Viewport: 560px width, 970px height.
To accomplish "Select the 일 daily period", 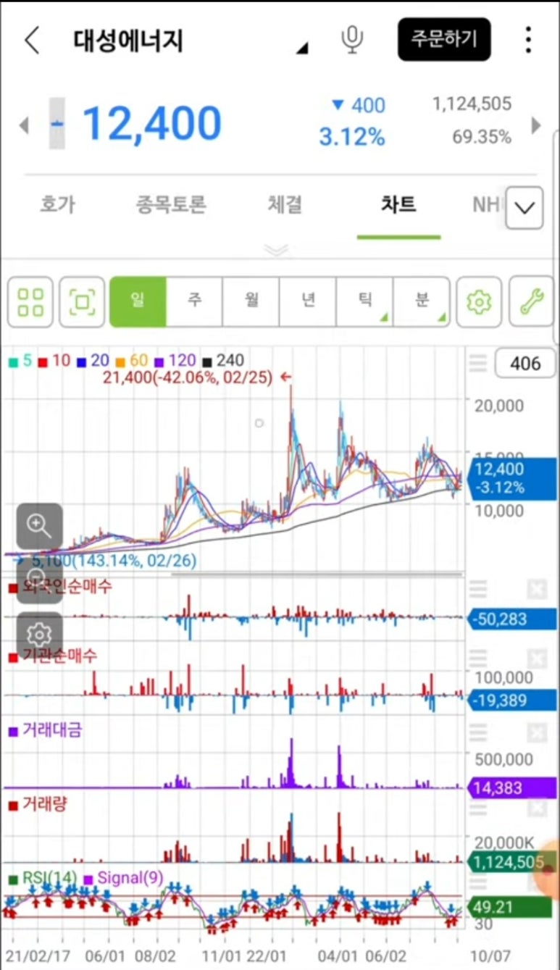I will point(138,301).
